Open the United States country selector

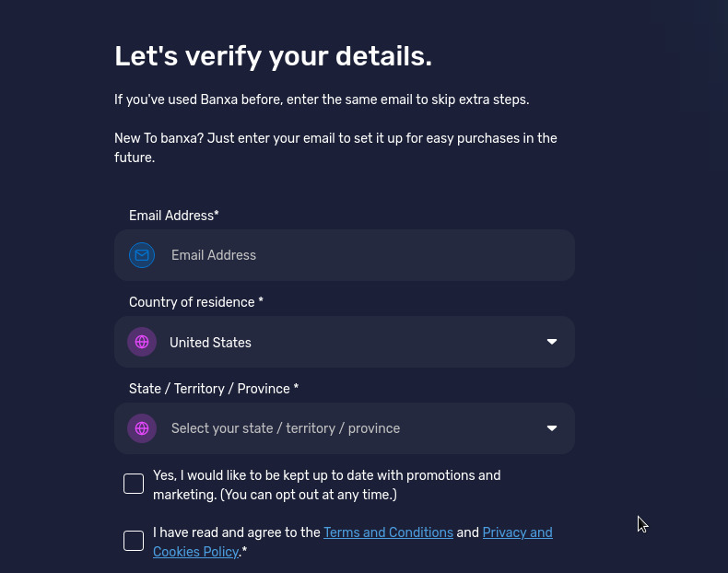click(345, 342)
